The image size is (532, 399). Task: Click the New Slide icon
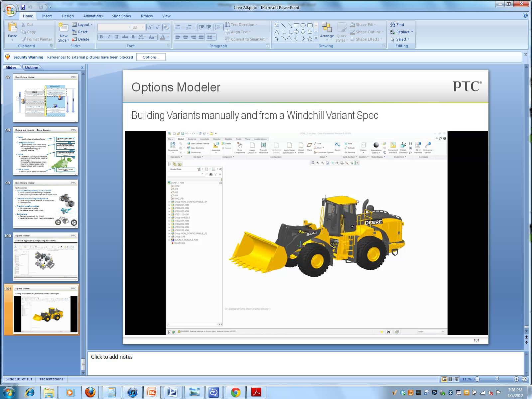click(63, 28)
